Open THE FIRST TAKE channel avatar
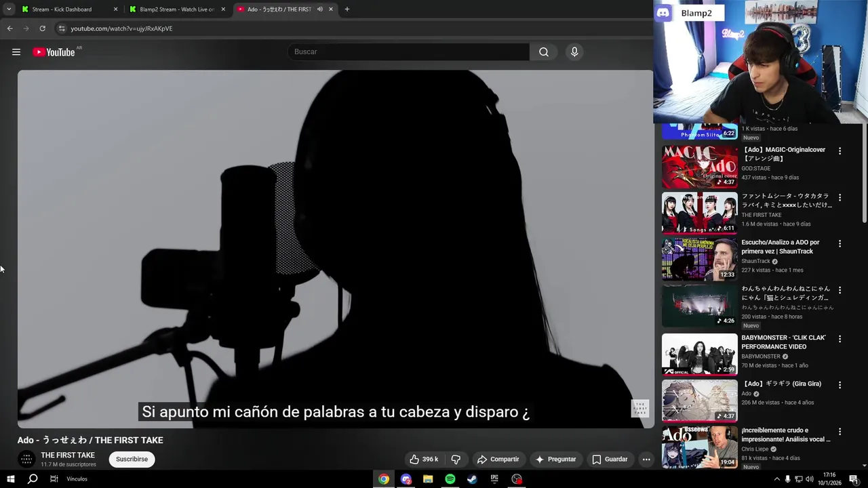Screen dimensions: 868x488 26,460
